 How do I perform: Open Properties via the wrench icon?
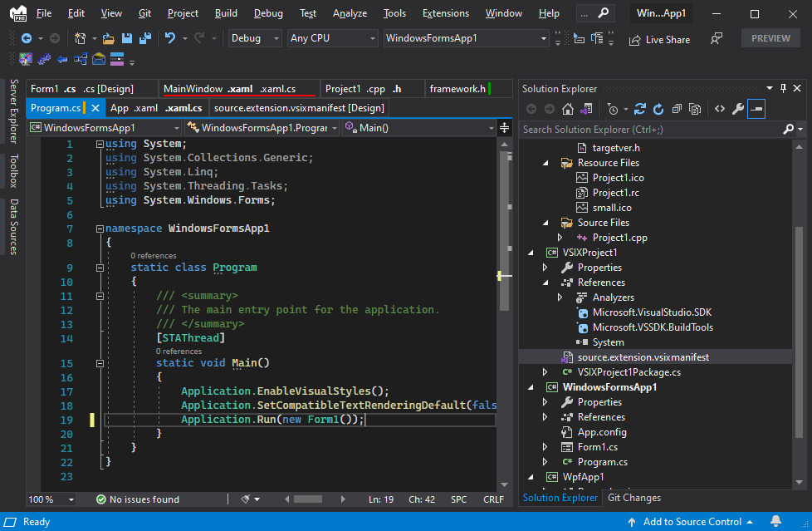click(x=738, y=109)
